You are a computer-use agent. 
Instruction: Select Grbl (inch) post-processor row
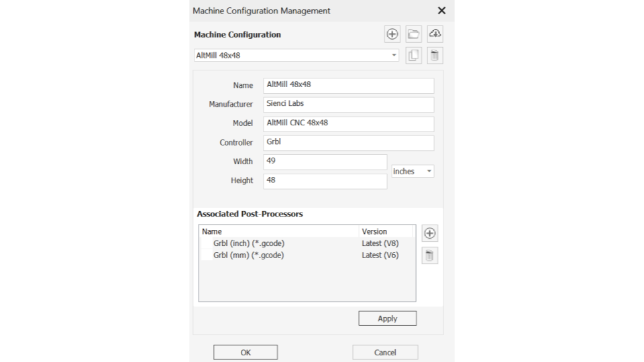click(x=307, y=243)
